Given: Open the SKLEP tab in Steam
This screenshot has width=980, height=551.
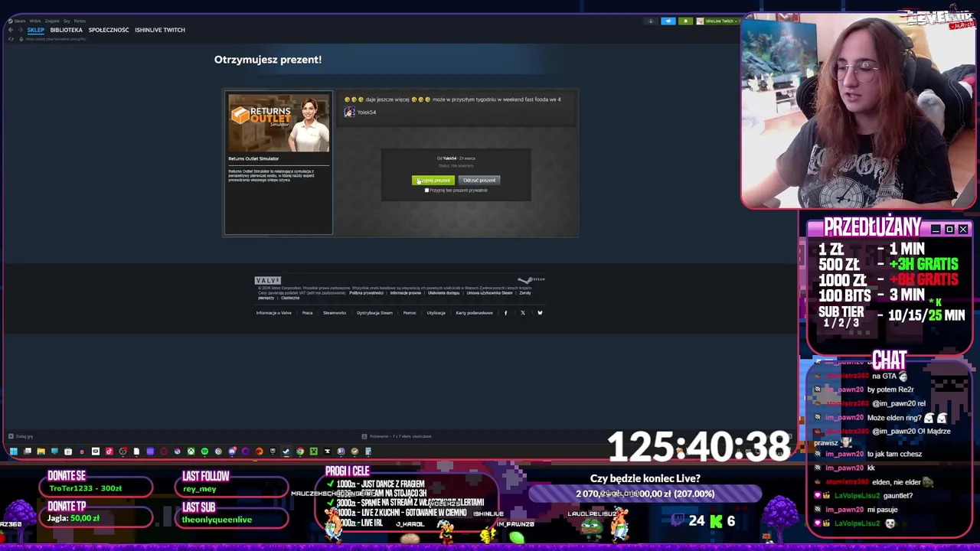Looking at the screenshot, I should point(36,30).
